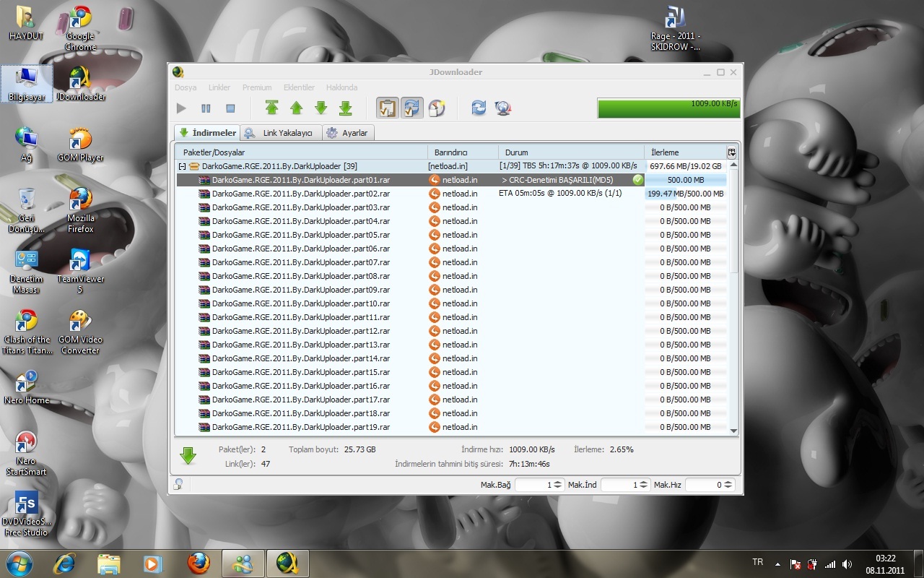Screen dimensions: 924x578
Task: Click the part01 500.00 MB completed progress bar
Action: pos(685,180)
